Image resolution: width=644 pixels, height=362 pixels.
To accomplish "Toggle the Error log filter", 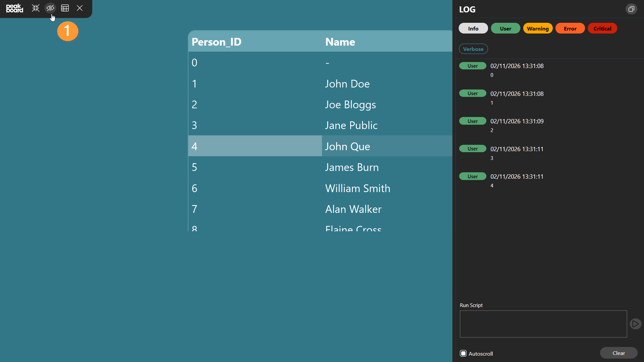I will pos(570,28).
